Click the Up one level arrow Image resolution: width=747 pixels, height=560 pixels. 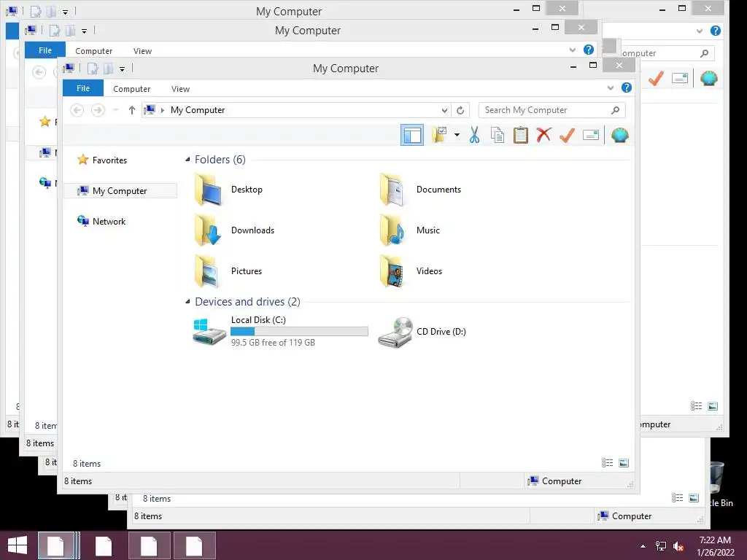click(x=132, y=110)
